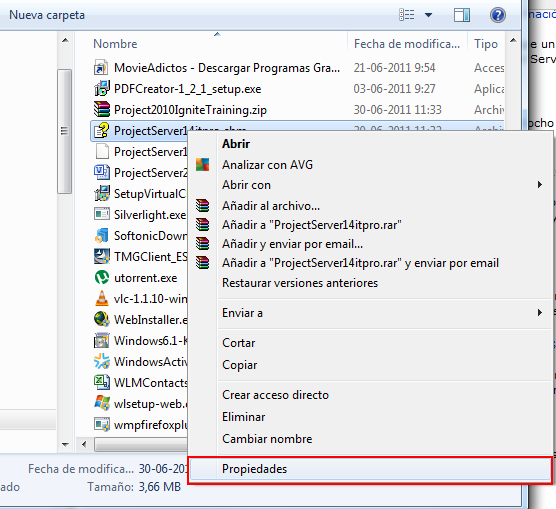Screen dimensions: 556x509
Task: Open Propiedades from the context menu
Action: [x=370, y=469]
